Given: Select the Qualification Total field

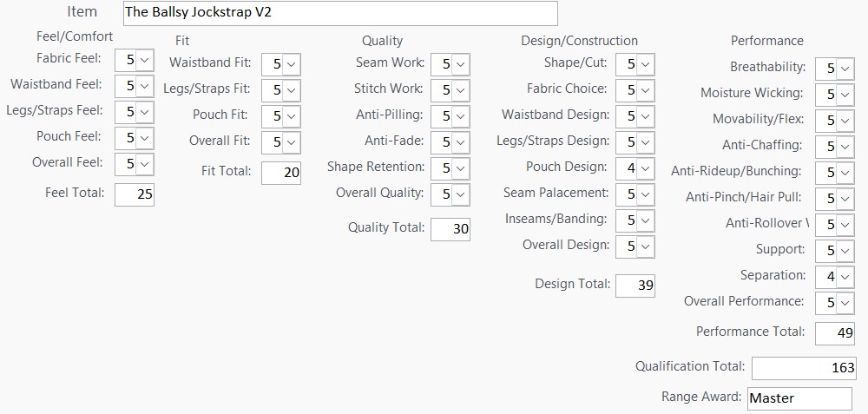Looking at the screenshot, I should pos(804,368).
